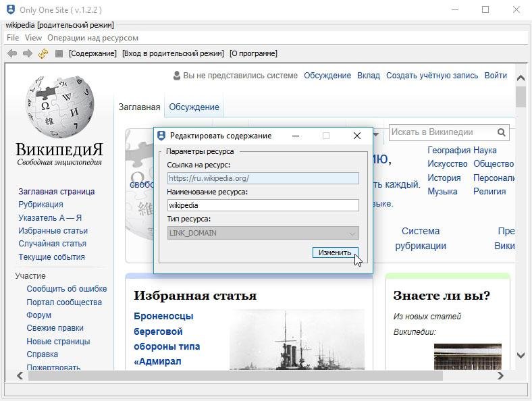Minimize the Редактировать содержание dialog
The height and width of the screenshot is (401, 532).
(296, 136)
